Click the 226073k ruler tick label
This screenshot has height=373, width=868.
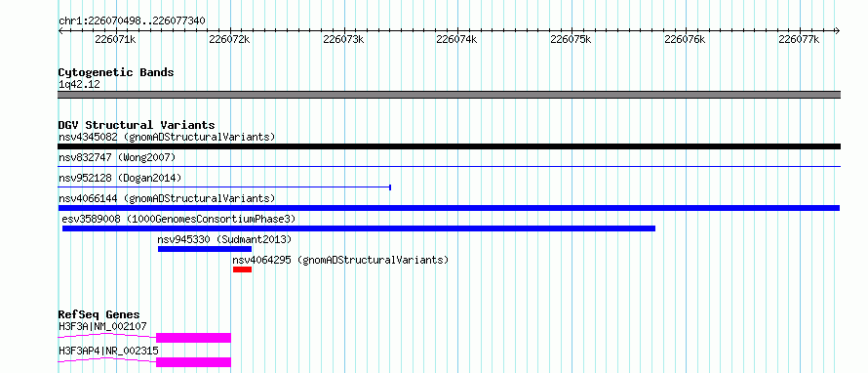click(x=343, y=39)
